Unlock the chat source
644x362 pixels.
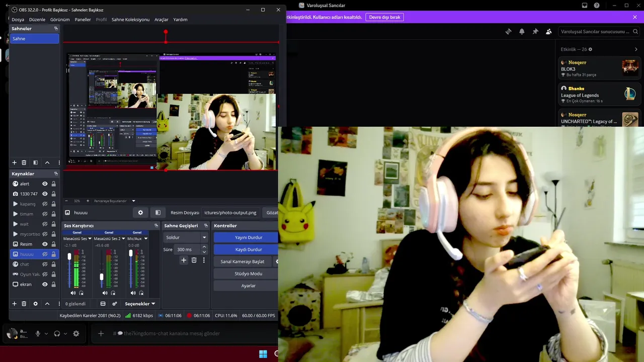click(x=53, y=264)
